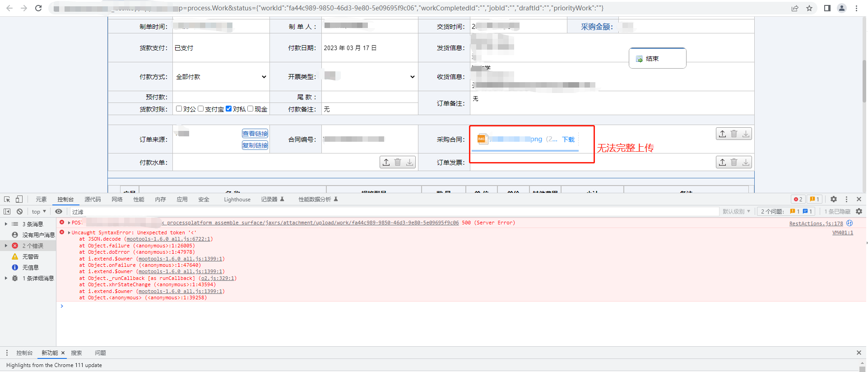Open 付款方式 dropdown showing 全部付款
The width and height of the screenshot is (868, 372).
(x=221, y=77)
